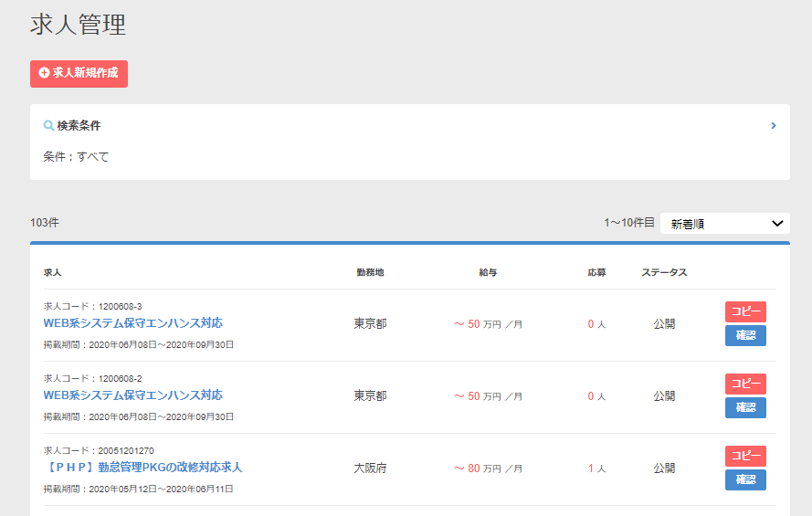Click the ステータス column header
812x516 pixels.
664,272
